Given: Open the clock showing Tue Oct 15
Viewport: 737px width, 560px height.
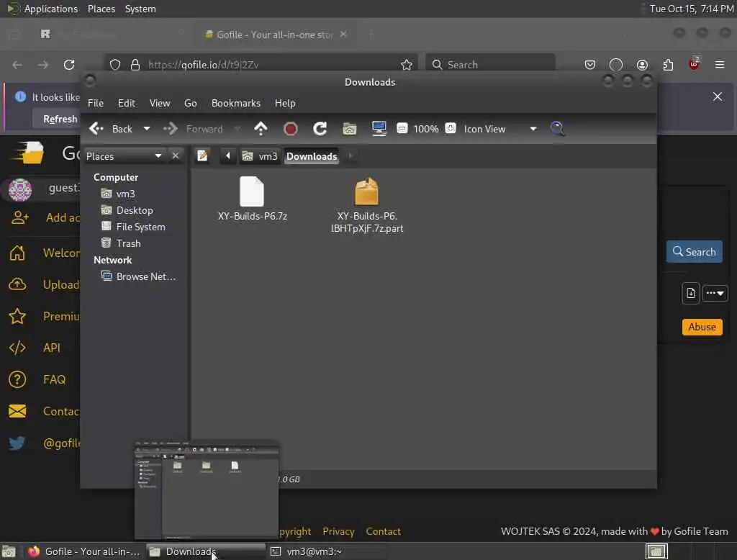Looking at the screenshot, I should (692, 9).
